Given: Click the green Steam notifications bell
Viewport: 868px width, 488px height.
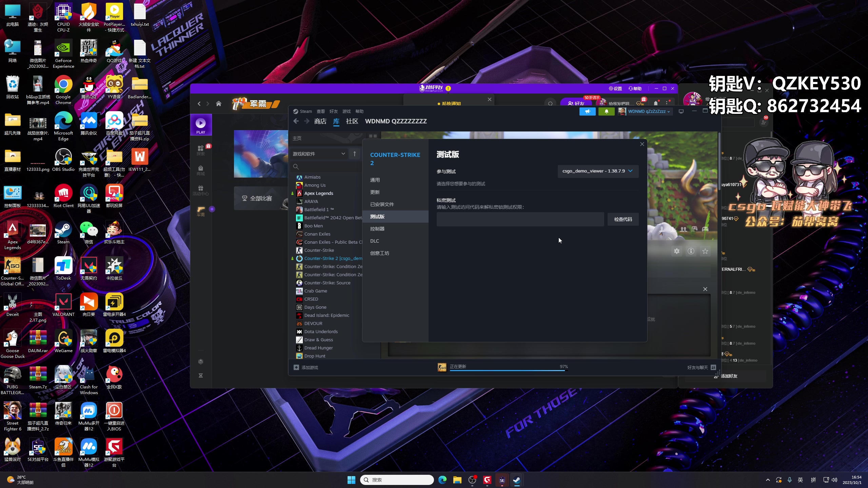Looking at the screenshot, I should point(606,111).
